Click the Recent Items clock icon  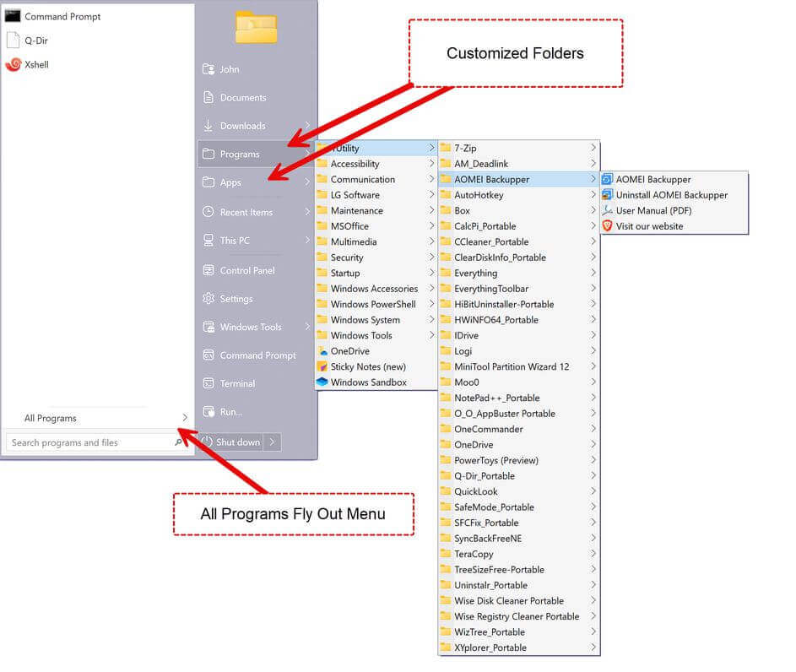(208, 212)
